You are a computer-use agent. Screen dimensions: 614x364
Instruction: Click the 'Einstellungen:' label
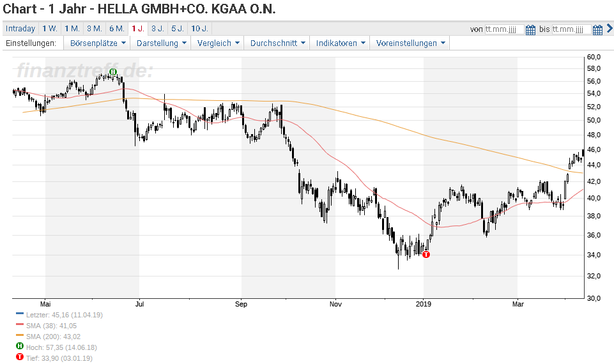coord(31,43)
